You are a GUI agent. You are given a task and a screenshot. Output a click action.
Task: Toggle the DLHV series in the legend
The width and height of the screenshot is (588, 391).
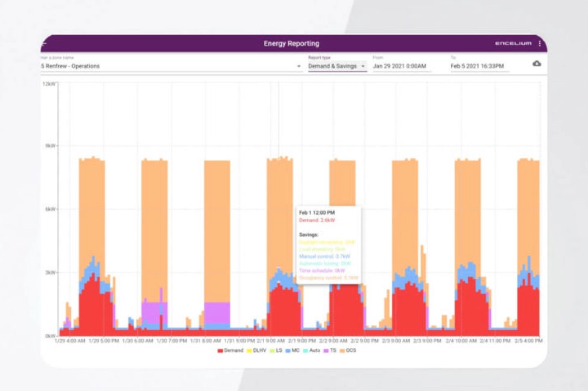[x=257, y=350]
